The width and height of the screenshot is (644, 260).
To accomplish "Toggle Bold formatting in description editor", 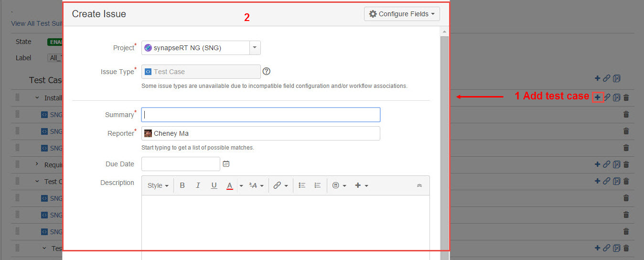I will click(x=182, y=185).
